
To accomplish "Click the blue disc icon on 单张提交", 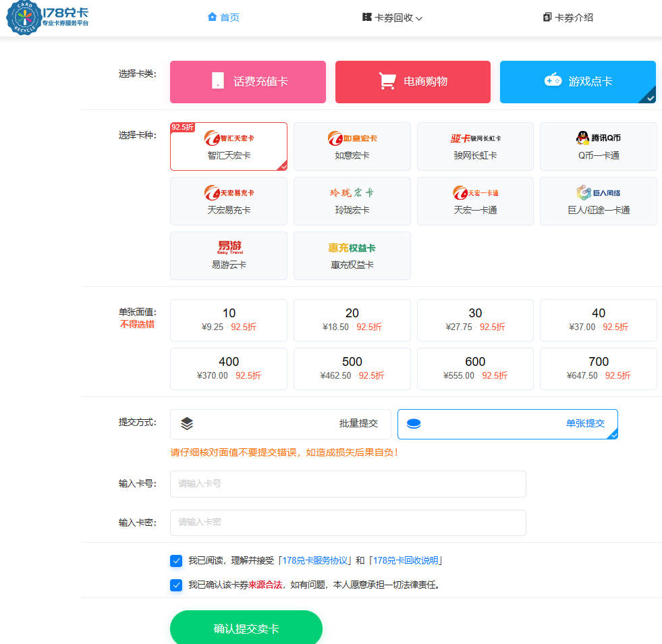I will click(x=414, y=423).
